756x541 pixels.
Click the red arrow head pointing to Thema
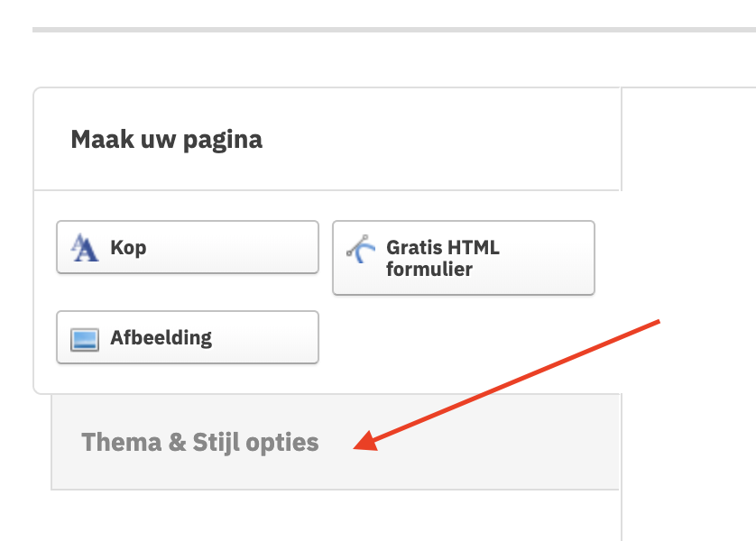367,441
